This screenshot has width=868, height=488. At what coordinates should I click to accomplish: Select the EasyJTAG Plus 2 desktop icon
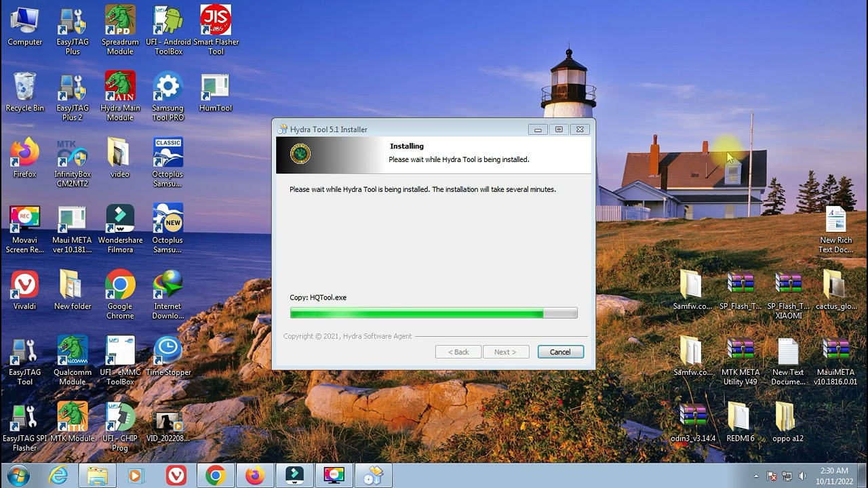[x=73, y=96]
